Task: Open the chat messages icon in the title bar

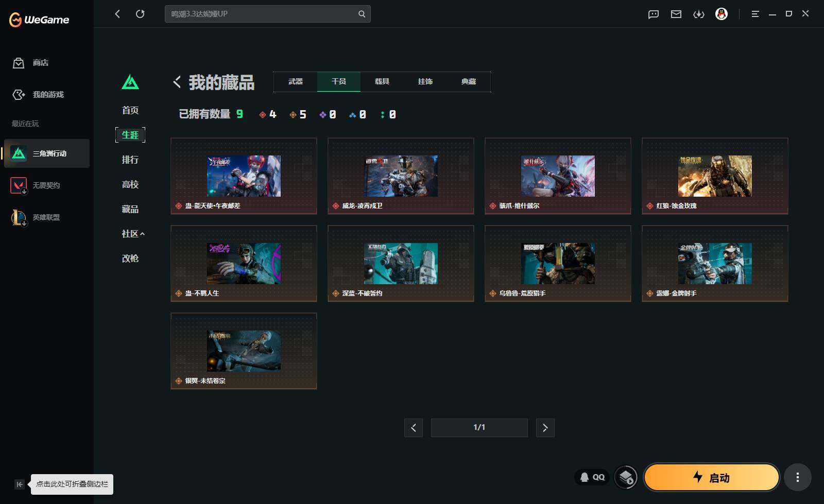Action: [654, 14]
